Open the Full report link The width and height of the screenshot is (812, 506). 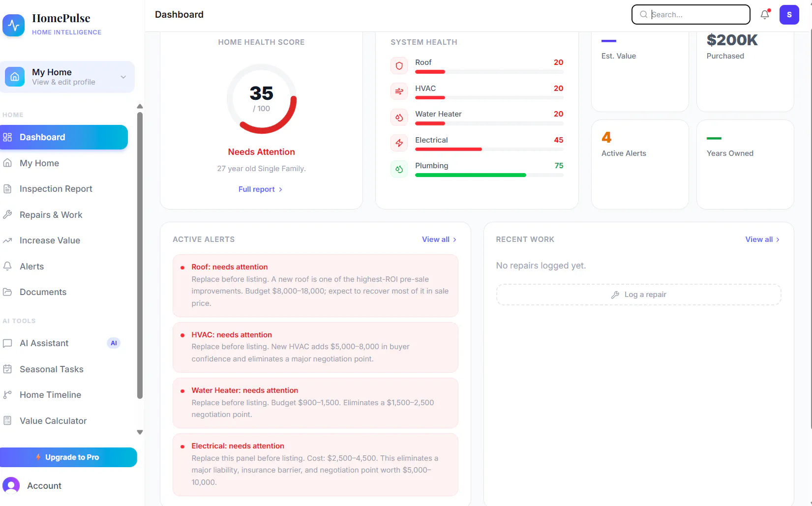(x=261, y=189)
